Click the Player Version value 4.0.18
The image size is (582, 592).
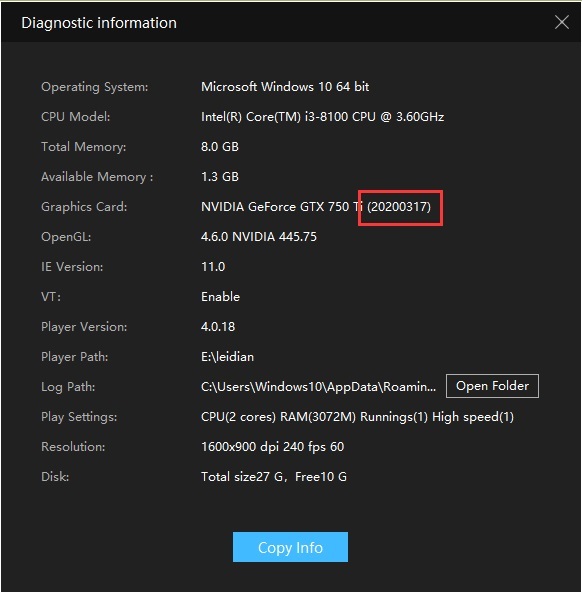tap(218, 327)
